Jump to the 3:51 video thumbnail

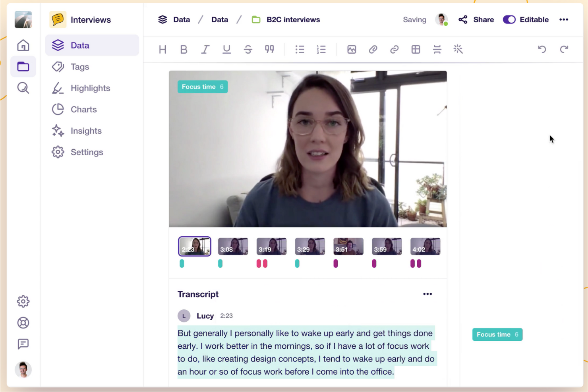click(348, 246)
